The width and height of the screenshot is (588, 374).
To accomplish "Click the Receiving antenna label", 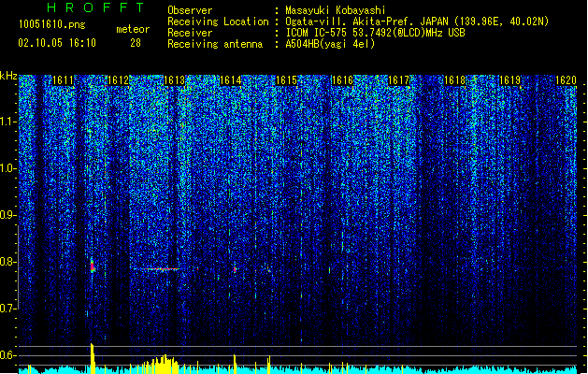I will click(215, 44).
